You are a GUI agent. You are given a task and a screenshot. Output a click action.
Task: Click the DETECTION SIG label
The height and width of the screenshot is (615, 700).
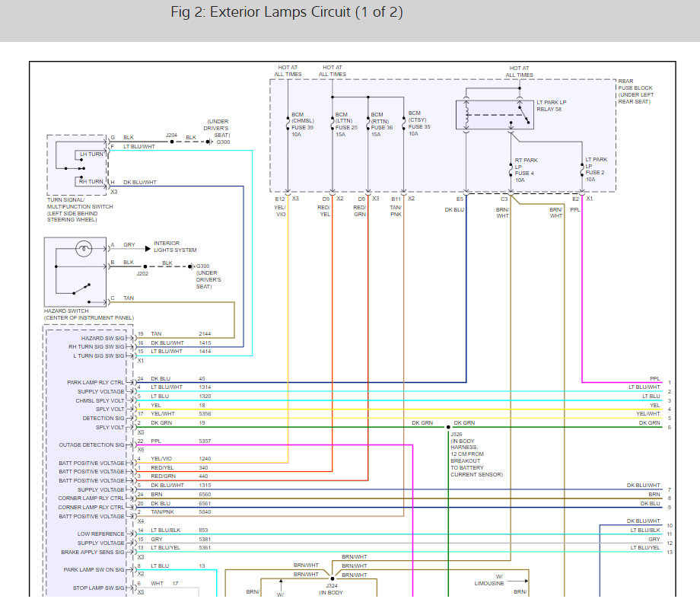coord(103,419)
